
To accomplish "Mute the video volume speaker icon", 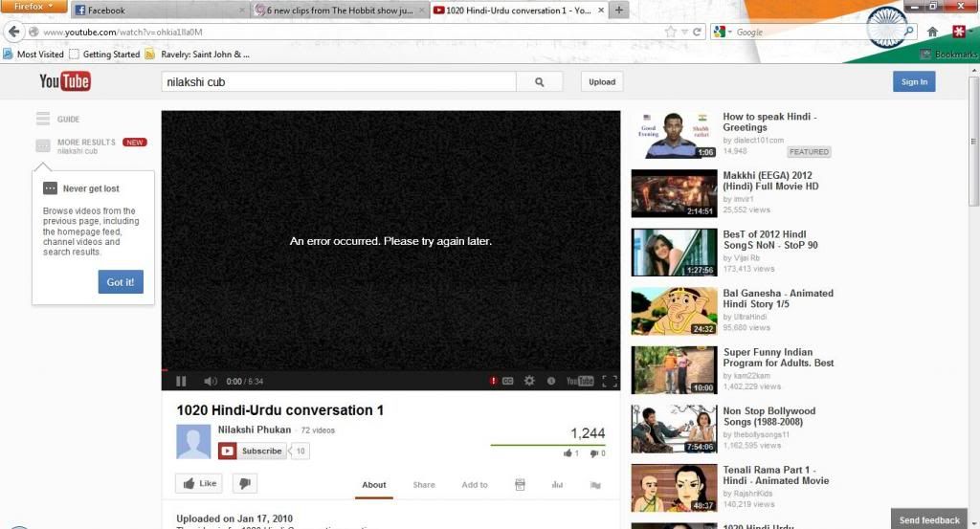I will click(211, 381).
